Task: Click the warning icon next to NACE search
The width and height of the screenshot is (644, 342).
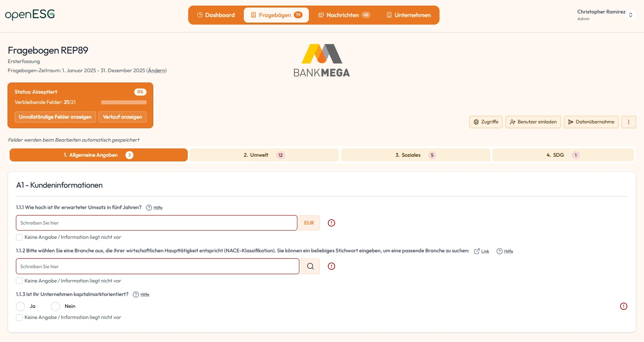Action: 332,266
